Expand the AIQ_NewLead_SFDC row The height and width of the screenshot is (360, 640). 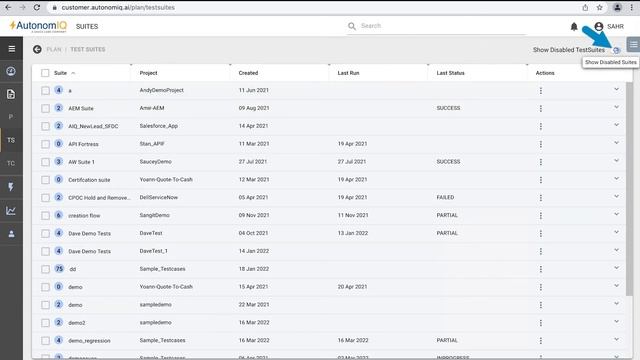(616, 124)
